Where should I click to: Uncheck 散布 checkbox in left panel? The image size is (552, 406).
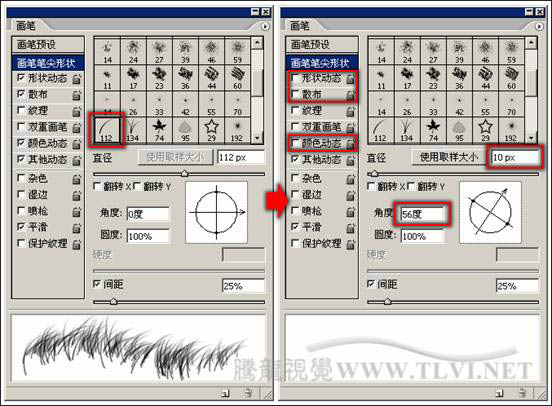coord(21,94)
